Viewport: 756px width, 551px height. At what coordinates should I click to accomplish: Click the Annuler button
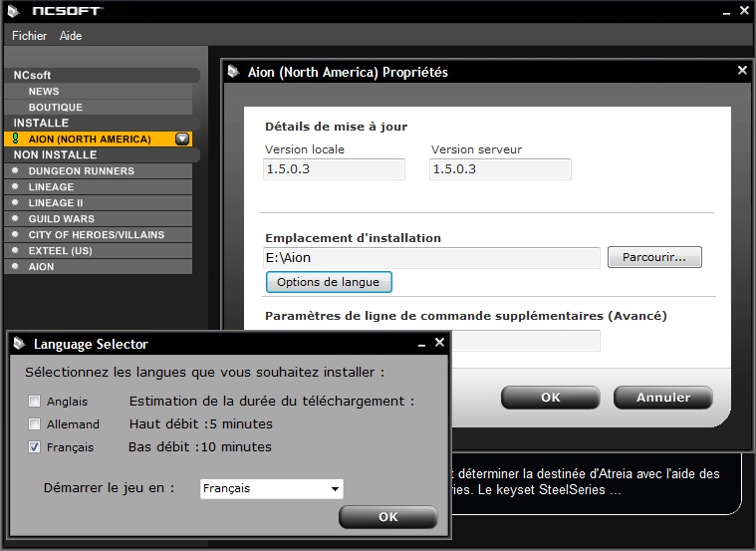pyautogui.click(x=662, y=397)
